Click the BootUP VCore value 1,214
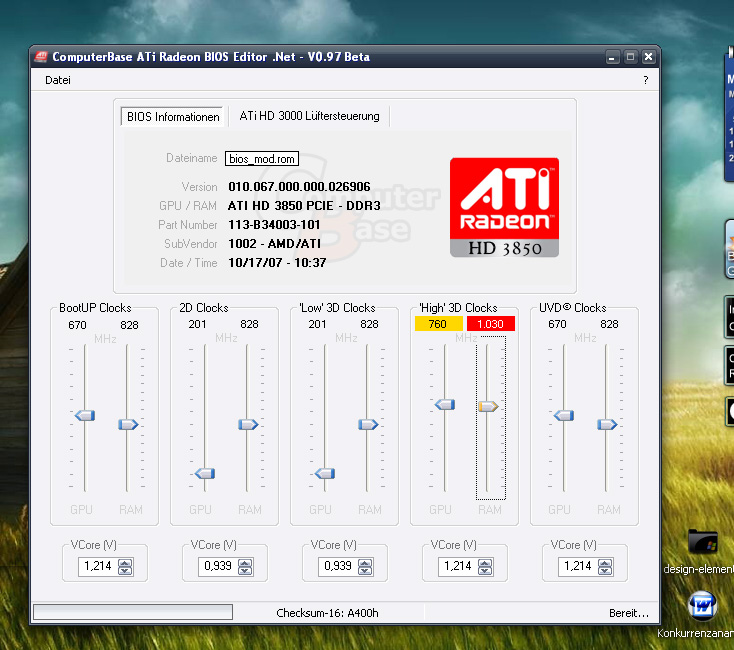 tap(98, 566)
